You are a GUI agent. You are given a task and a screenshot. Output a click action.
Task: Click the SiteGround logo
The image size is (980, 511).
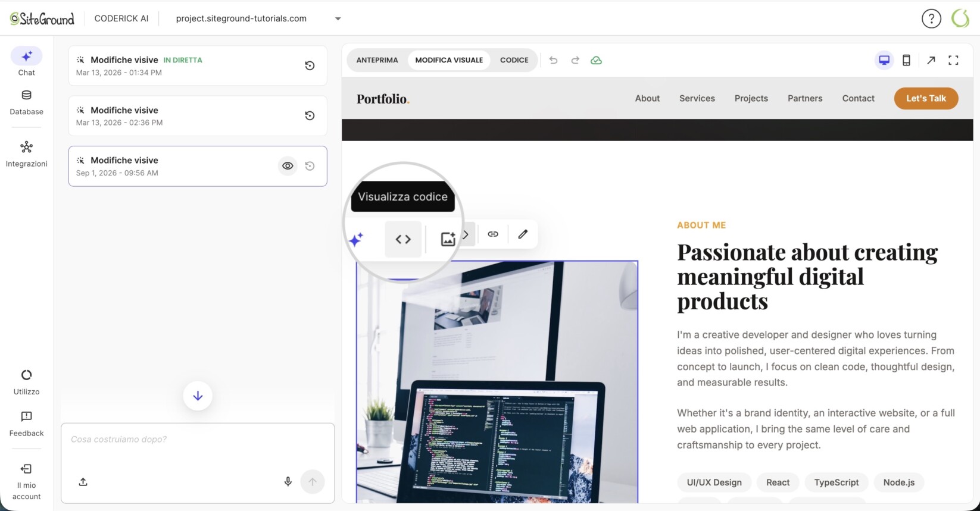(42, 18)
